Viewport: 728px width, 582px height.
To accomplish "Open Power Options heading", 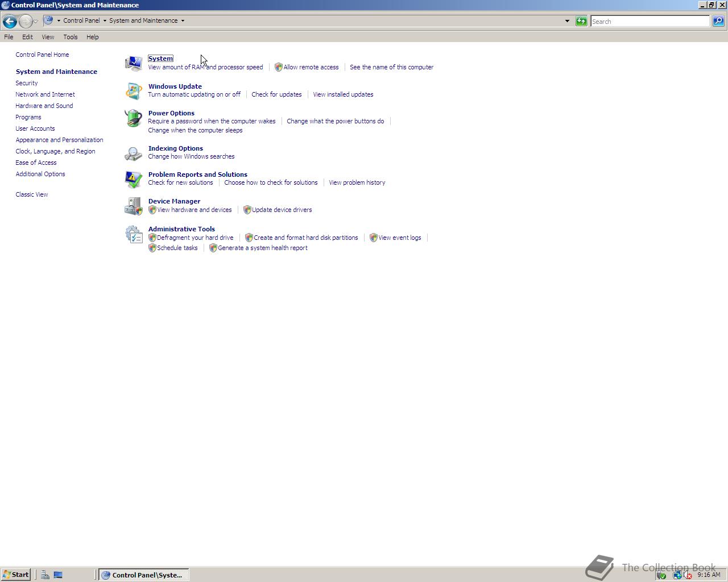I will [x=171, y=113].
